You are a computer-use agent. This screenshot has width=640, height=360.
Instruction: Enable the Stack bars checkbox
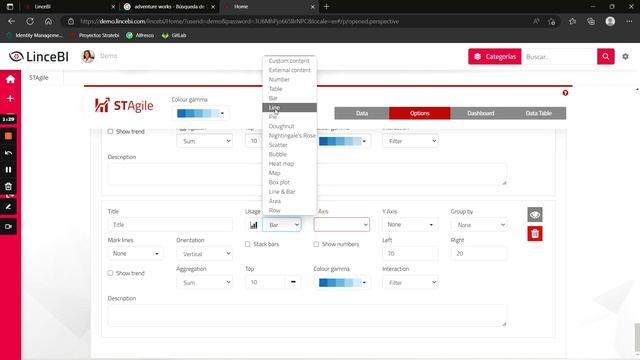pyautogui.click(x=247, y=244)
